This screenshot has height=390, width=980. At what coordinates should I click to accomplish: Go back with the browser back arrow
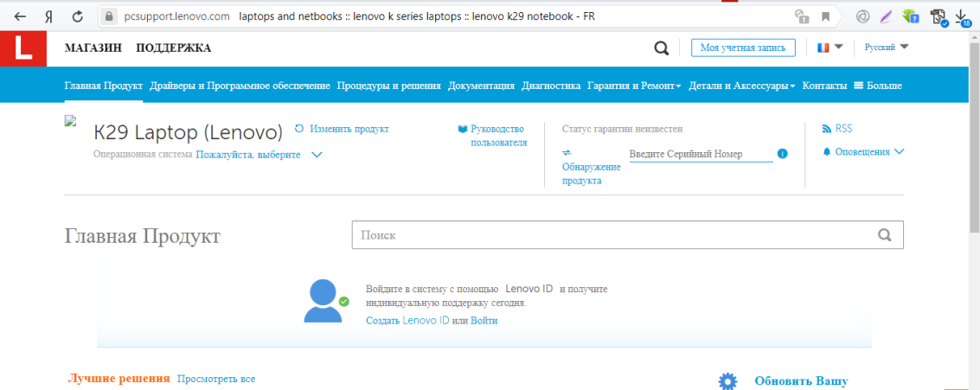coord(20,17)
